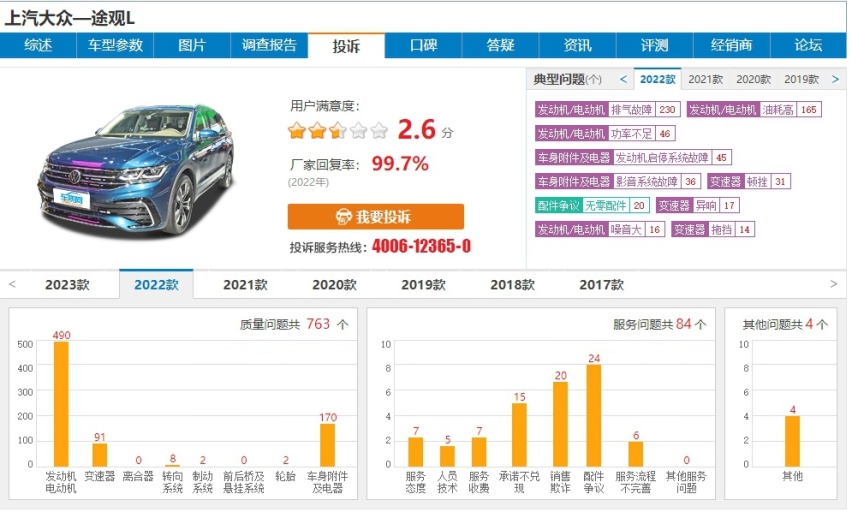Click left arrow of chart year row

pos(12,284)
